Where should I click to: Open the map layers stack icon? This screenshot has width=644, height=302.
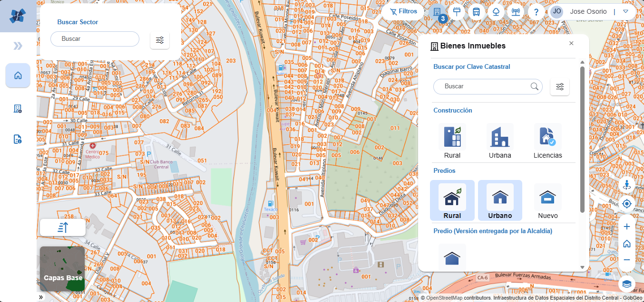point(626,284)
